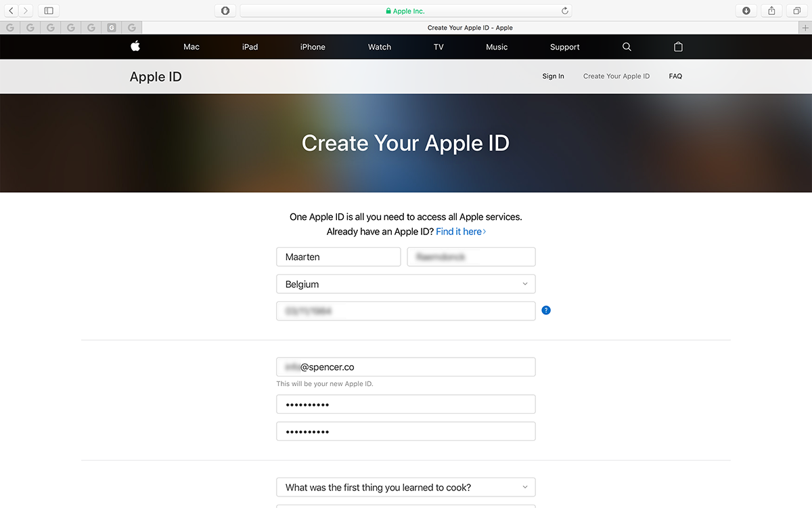Screen dimensions: 812x508
Task: Click the email address input field
Action: click(x=405, y=366)
